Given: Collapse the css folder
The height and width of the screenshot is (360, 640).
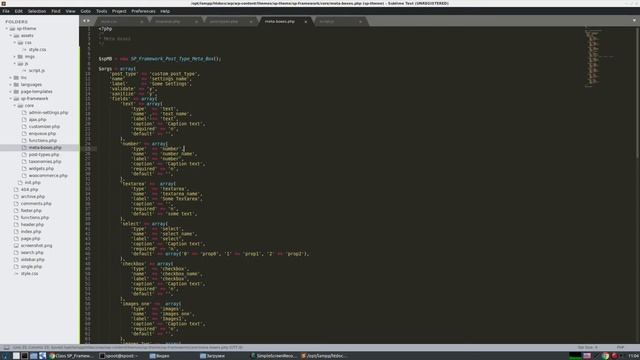Looking at the screenshot, I should pos(15,42).
